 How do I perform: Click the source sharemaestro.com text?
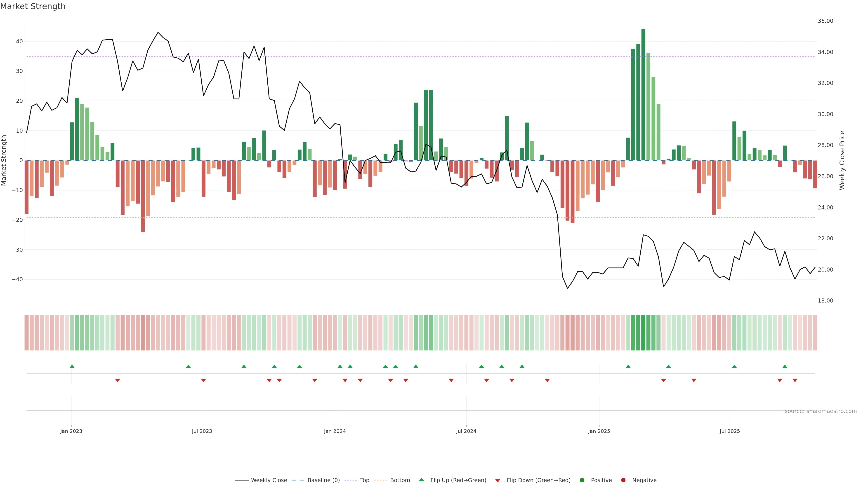pyautogui.click(x=821, y=411)
